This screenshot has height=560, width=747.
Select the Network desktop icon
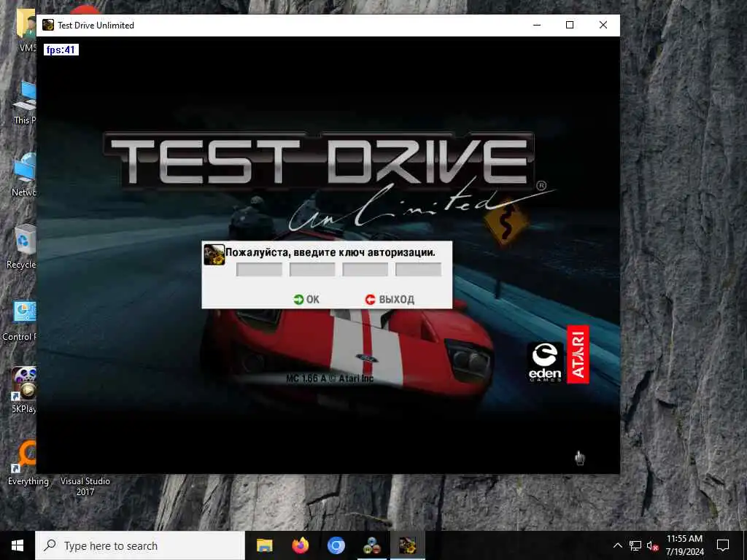24,174
